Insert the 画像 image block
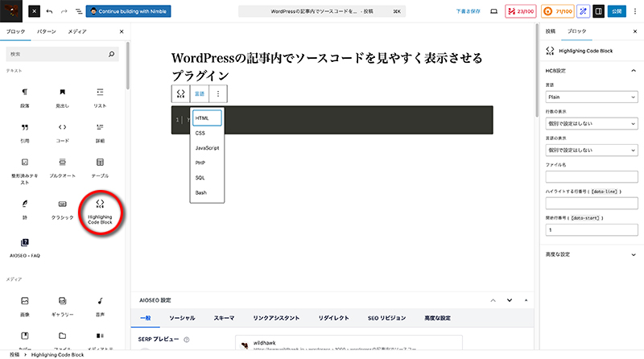 pos(24,306)
